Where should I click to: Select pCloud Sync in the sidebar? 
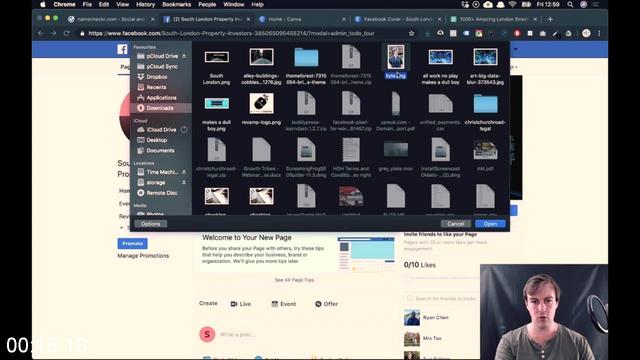pos(161,66)
